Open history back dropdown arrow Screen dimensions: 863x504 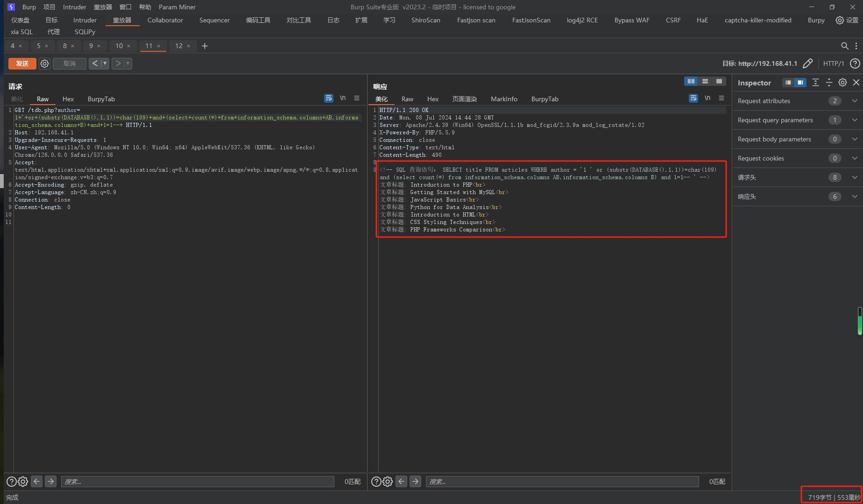105,63
